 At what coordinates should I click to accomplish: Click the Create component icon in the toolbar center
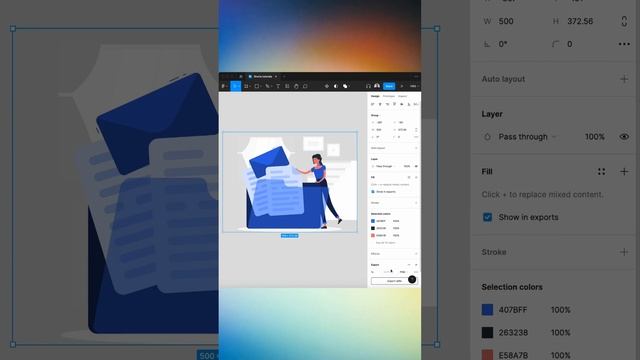327,86
